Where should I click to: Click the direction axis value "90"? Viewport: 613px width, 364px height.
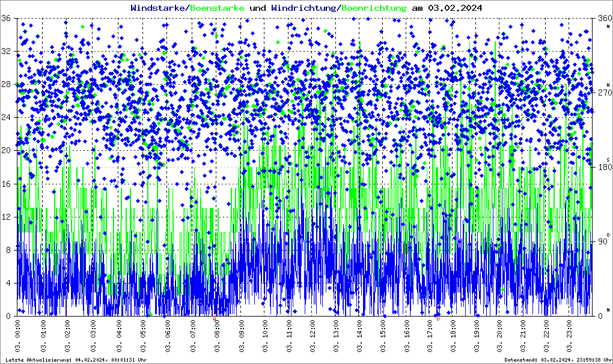click(x=602, y=241)
